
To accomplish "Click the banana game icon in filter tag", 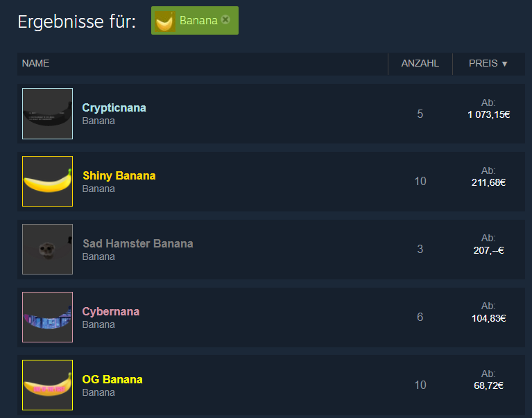I will pyautogui.click(x=165, y=21).
